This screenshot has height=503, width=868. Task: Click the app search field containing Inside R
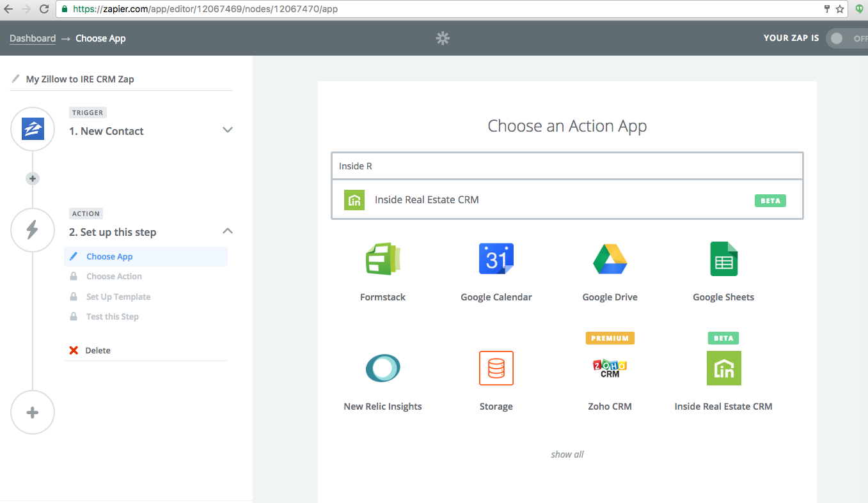tap(567, 166)
